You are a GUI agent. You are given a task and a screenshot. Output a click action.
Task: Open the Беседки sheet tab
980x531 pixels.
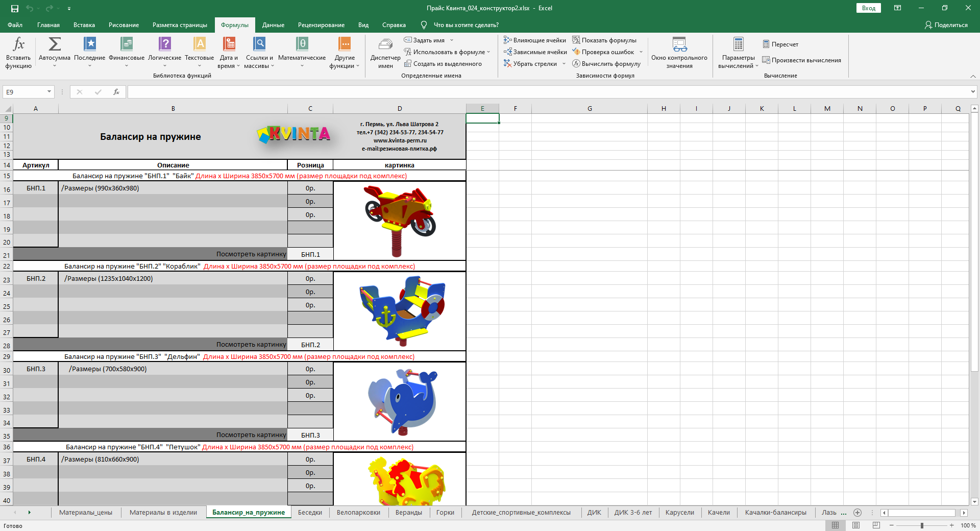click(310, 513)
